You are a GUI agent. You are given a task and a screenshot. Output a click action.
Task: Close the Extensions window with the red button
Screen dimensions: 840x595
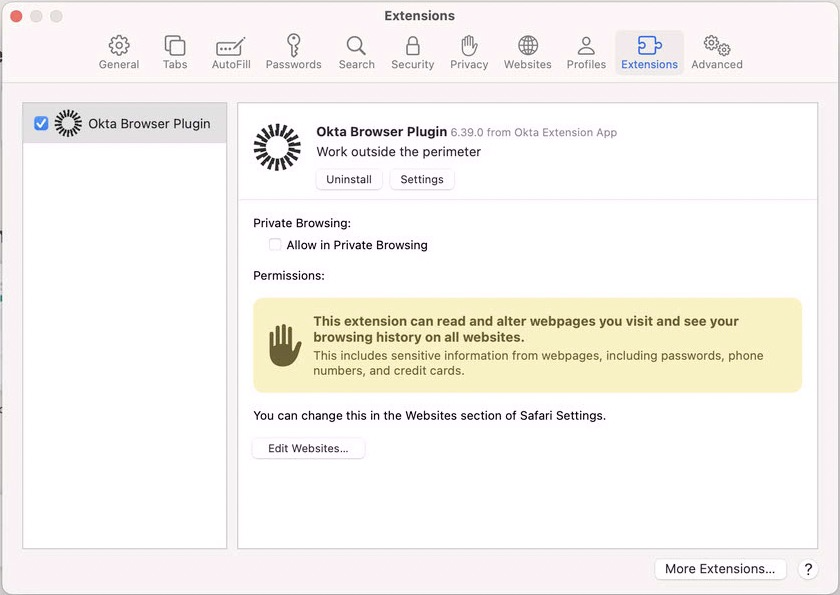click(16, 16)
